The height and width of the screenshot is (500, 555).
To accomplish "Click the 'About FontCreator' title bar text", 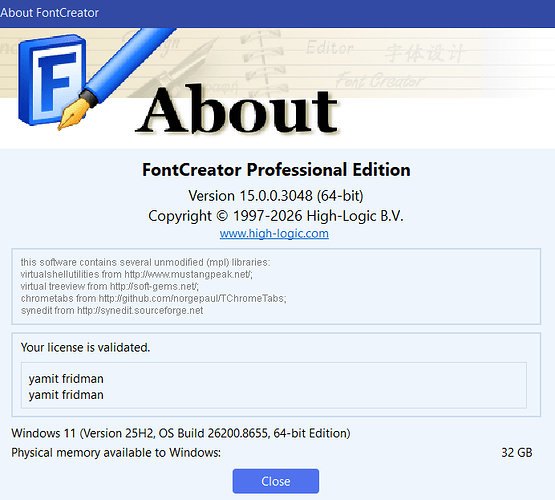I will [49, 13].
